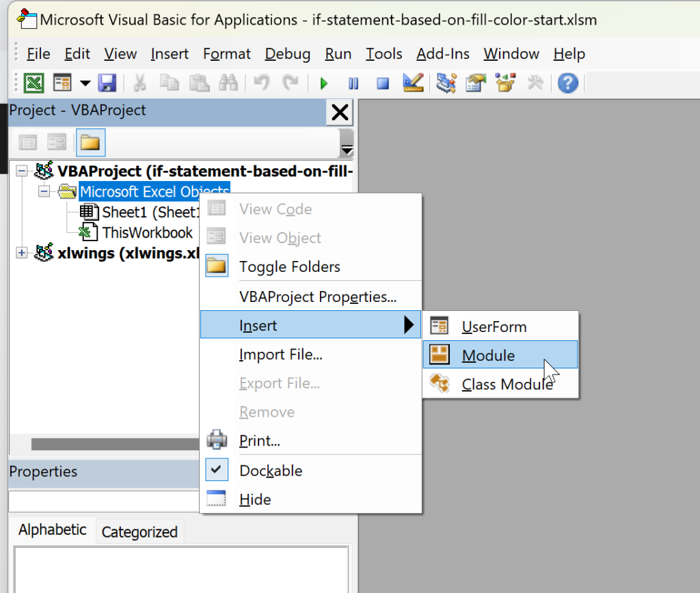Click the Redo toolbar icon
Screen dimensions: 700x593
tap(291, 83)
